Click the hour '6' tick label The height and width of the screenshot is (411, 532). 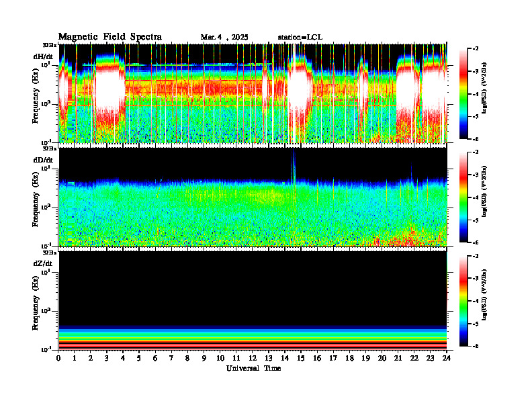click(x=155, y=358)
